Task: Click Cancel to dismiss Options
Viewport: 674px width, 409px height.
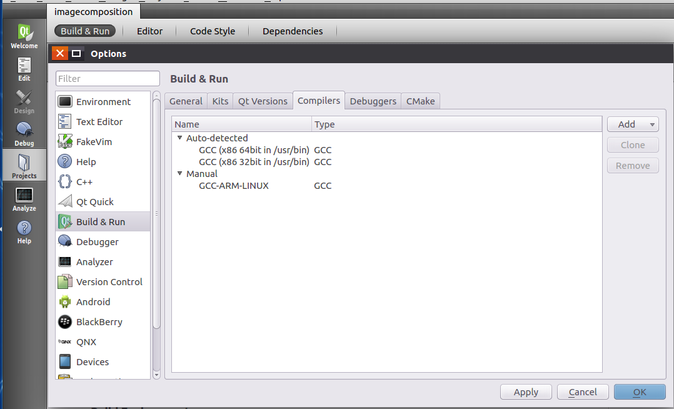Action: click(x=582, y=392)
